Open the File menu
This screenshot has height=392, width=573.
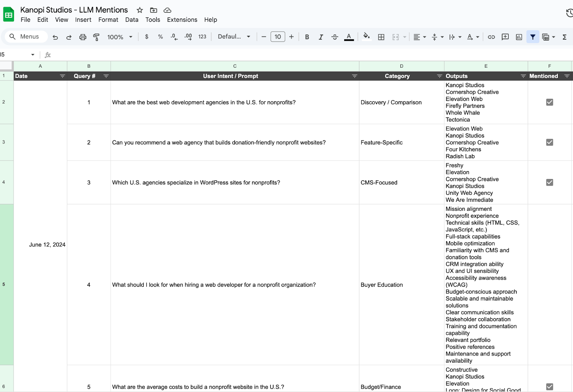25,20
